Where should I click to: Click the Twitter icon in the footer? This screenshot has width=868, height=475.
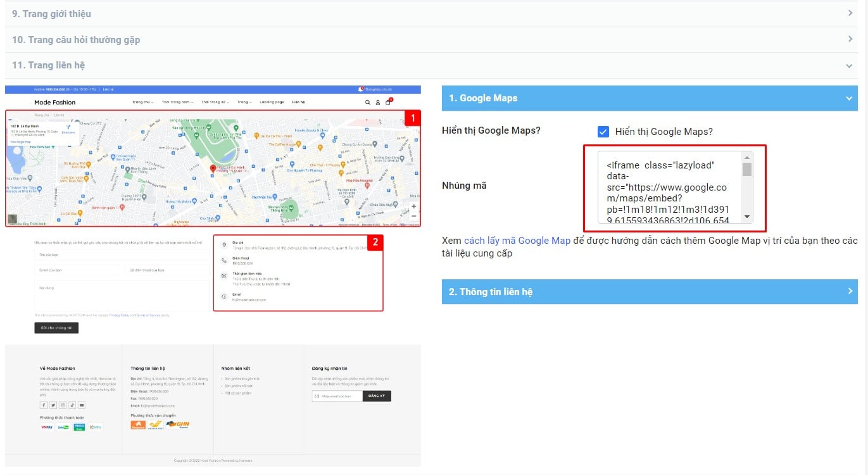[x=53, y=405]
